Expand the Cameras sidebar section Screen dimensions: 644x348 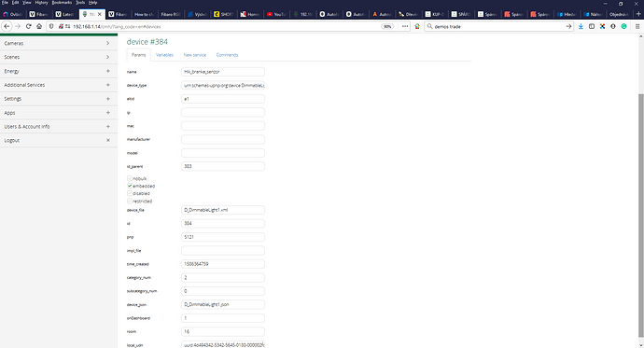click(59, 43)
